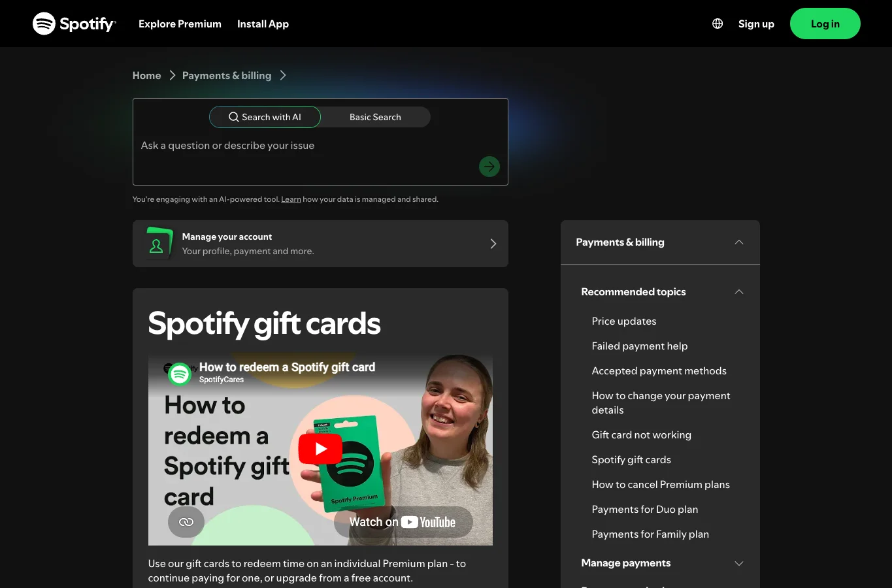This screenshot has width=892, height=588.
Task: Click the 'Your profile, payment and more.' text
Action: pyautogui.click(x=248, y=251)
